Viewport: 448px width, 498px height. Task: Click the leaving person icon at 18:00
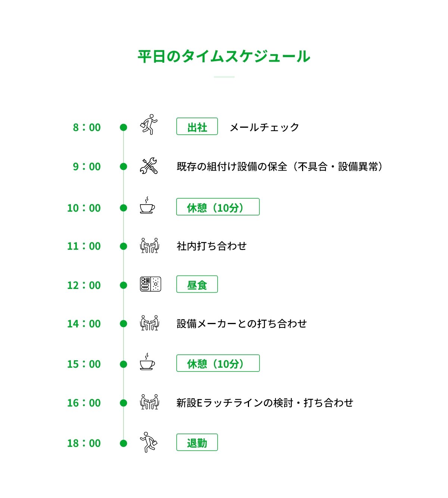click(149, 442)
